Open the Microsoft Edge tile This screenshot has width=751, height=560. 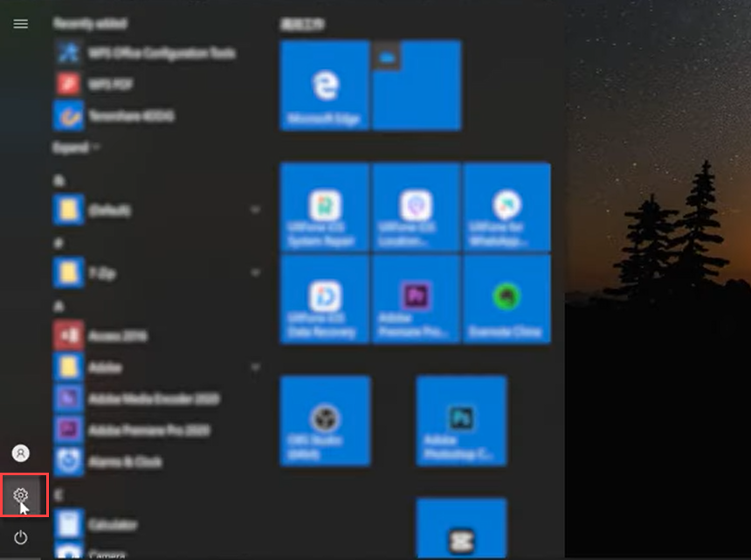(x=325, y=86)
